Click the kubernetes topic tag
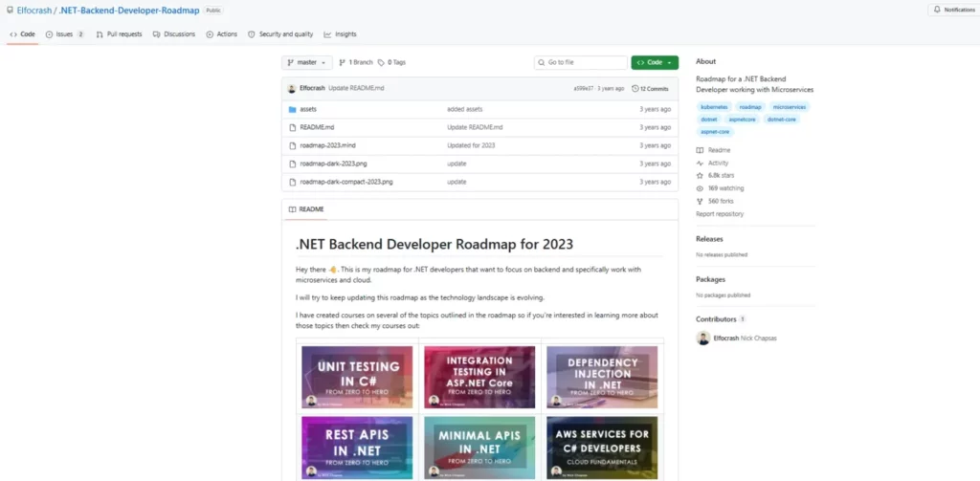This screenshot has width=980, height=481. click(x=714, y=107)
